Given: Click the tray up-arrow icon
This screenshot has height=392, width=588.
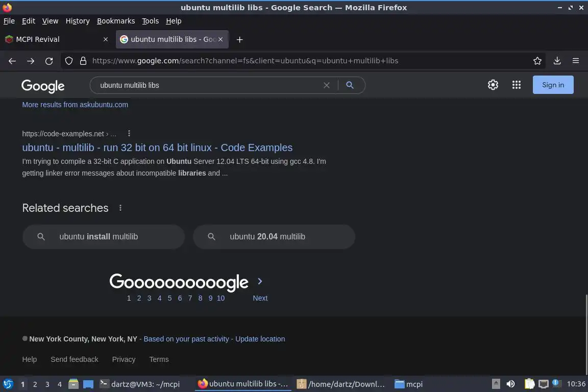Looking at the screenshot, I should coord(496,384).
